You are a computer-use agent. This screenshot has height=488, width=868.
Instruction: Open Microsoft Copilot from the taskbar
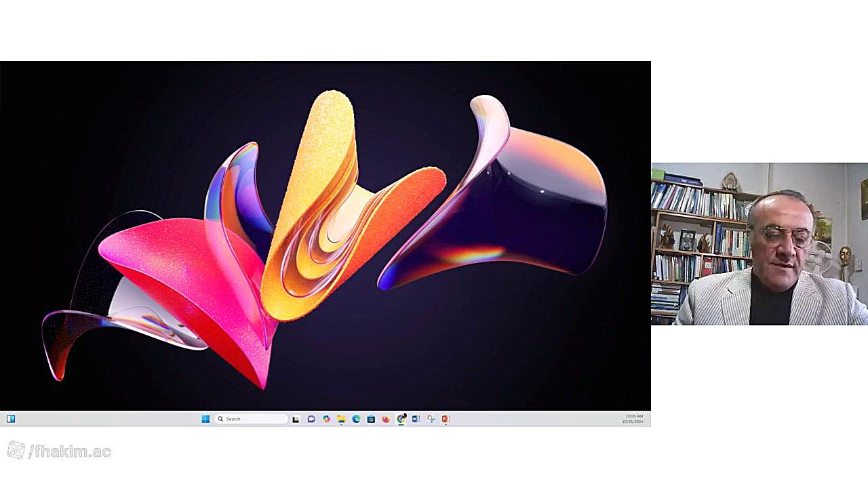coord(326,419)
